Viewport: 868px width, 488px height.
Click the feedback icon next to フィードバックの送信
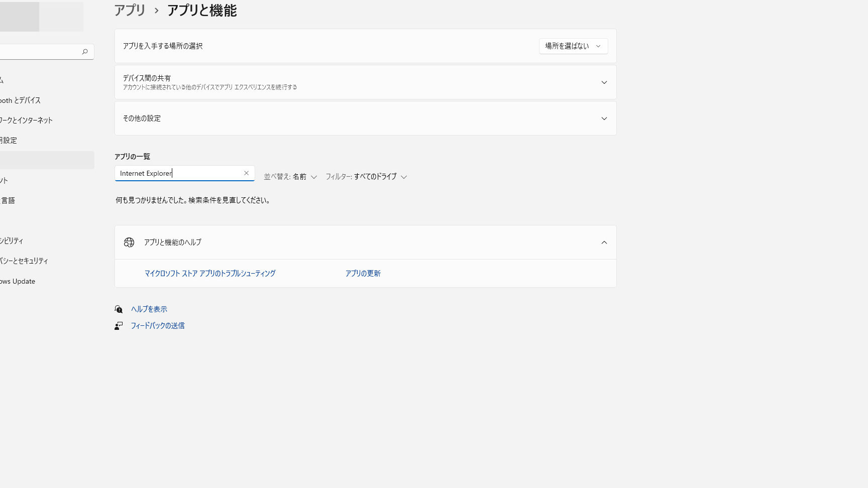tap(119, 326)
